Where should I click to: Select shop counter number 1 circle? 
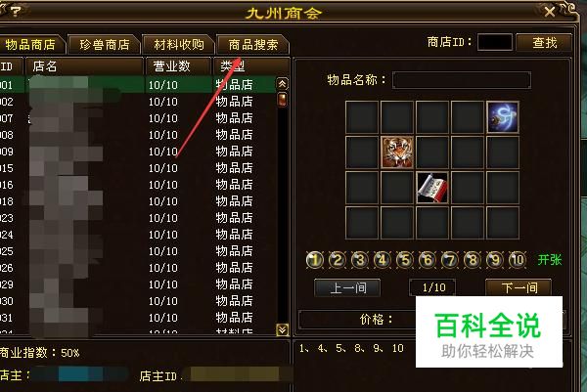(315, 260)
